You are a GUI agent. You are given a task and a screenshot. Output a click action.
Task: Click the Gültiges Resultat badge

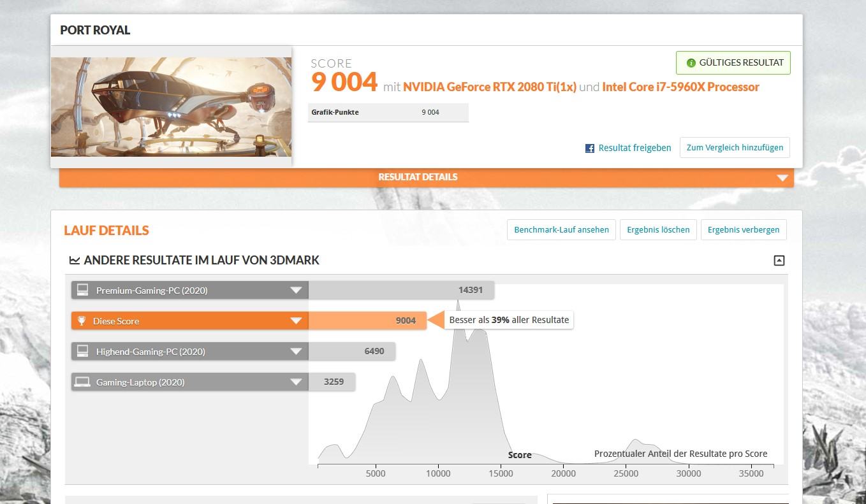pos(733,62)
